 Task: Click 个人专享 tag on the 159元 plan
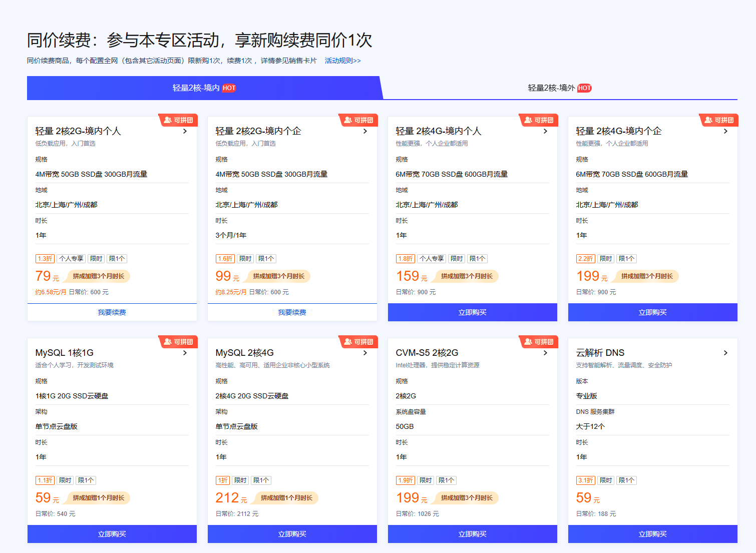[x=432, y=259]
